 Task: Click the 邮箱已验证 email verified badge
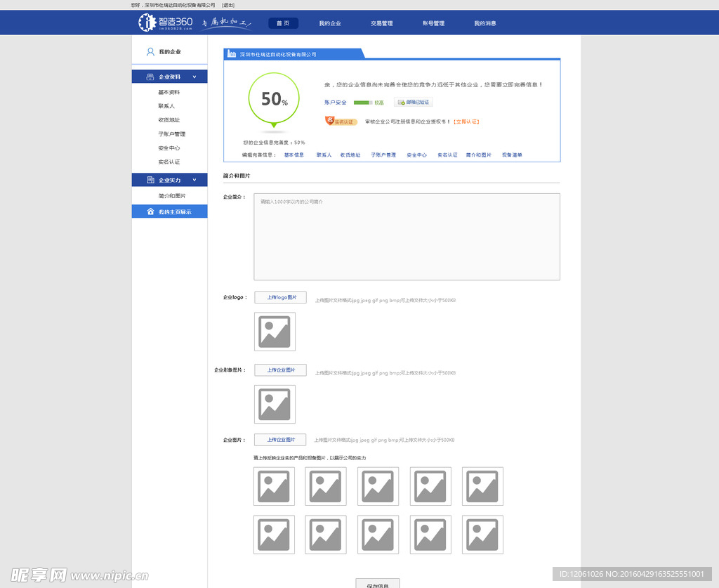click(413, 103)
